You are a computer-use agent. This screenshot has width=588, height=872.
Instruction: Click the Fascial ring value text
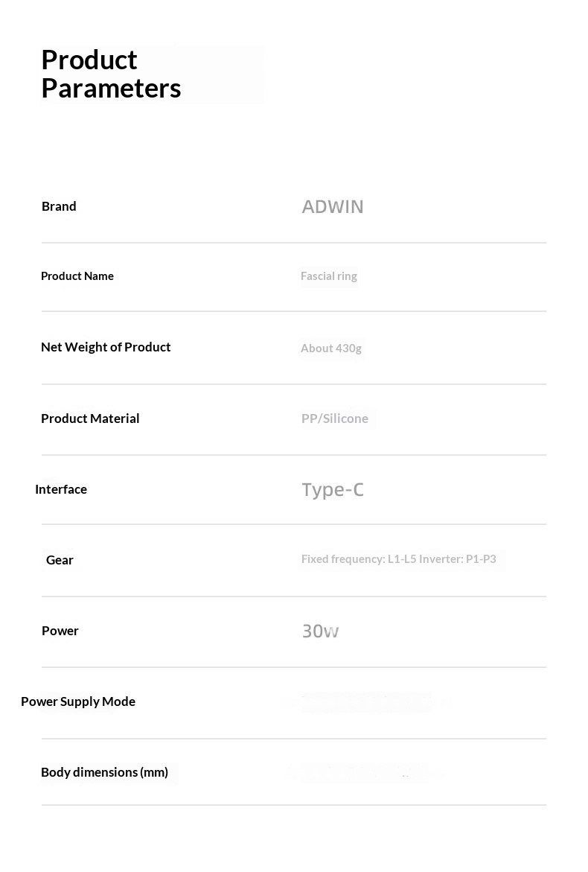(329, 276)
